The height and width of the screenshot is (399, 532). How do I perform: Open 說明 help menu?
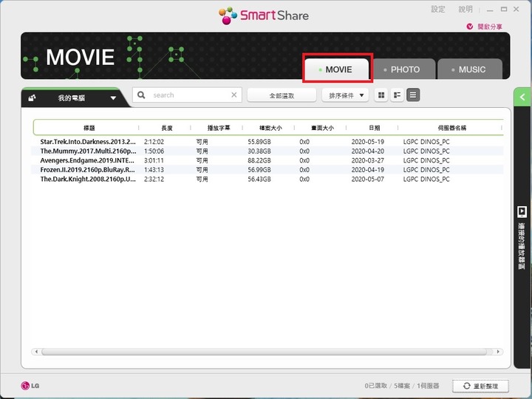pyautogui.click(x=465, y=9)
